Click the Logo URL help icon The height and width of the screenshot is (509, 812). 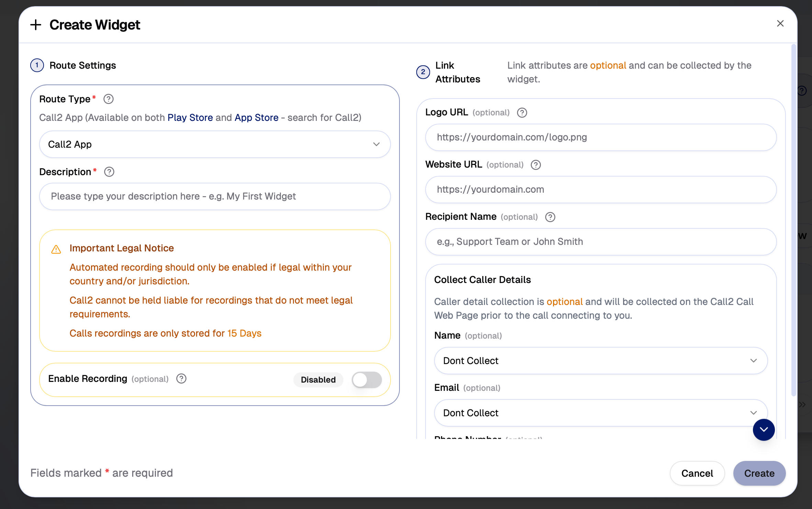pyautogui.click(x=522, y=113)
